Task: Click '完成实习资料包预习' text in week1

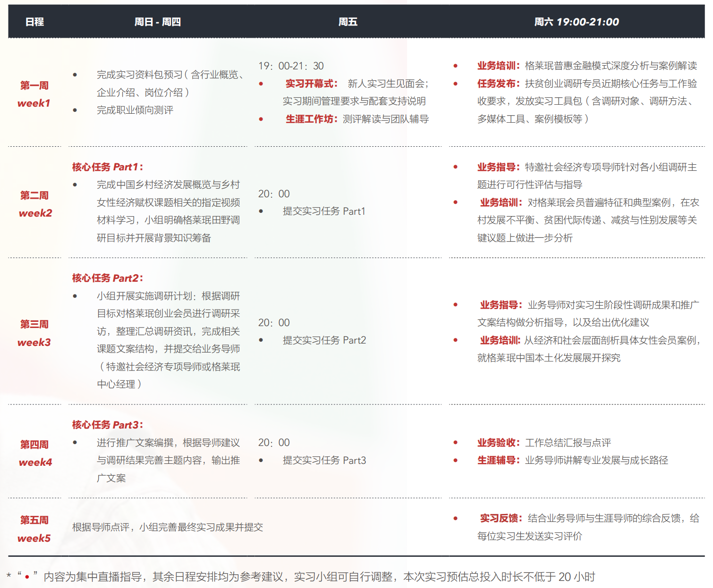Action: (x=140, y=75)
